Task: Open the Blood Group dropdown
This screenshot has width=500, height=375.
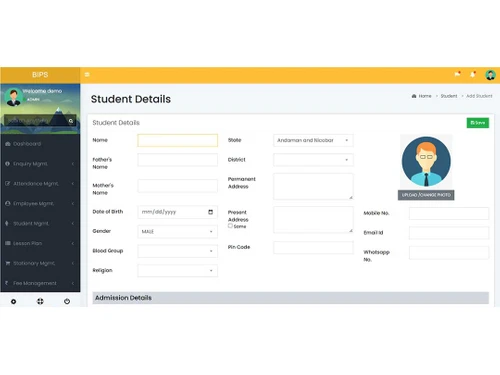Action: click(x=177, y=251)
